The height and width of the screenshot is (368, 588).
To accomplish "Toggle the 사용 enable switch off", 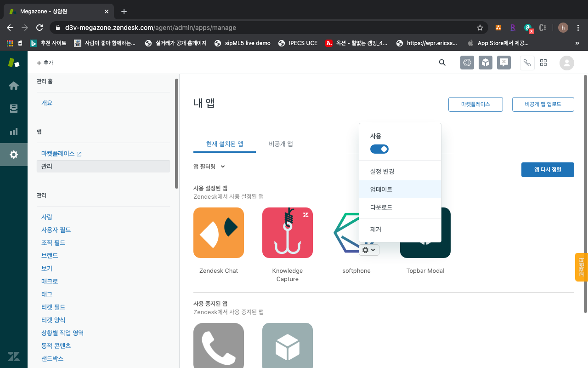I will coord(379,149).
